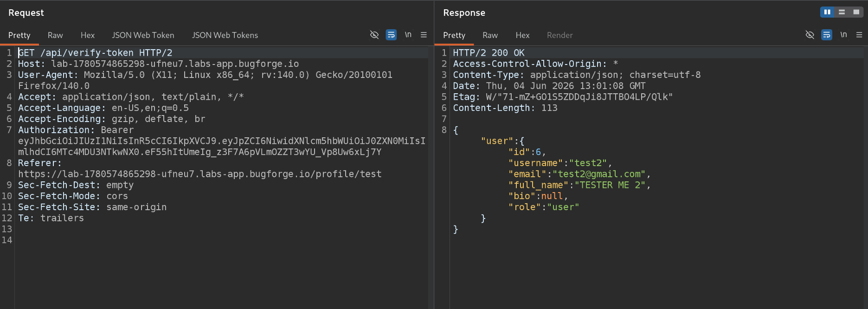The image size is (868, 309).
Task: Switch to Request Hex tab
Action: (x=88, y=35)
